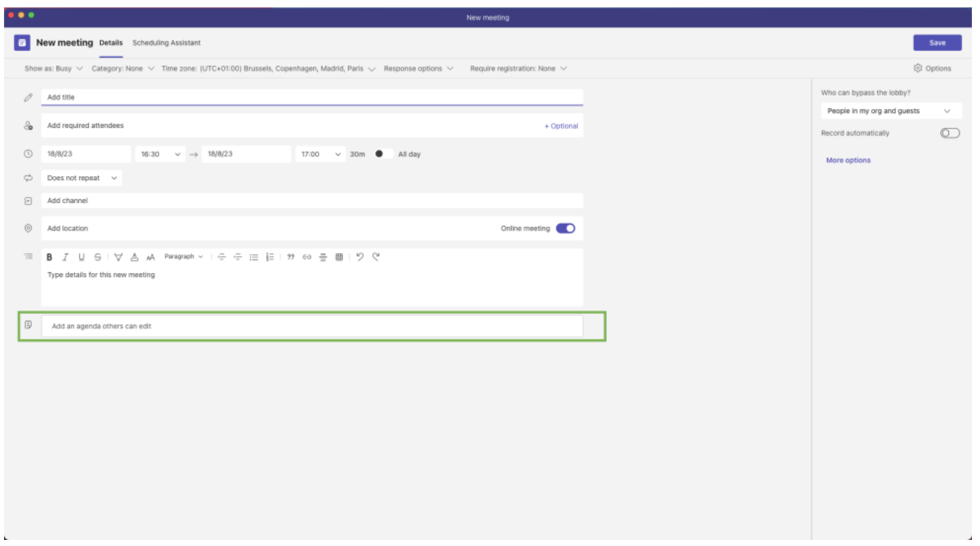Toggle the All day switch
The height and width of the screenshot is (546, 980).
click(384, 154)
